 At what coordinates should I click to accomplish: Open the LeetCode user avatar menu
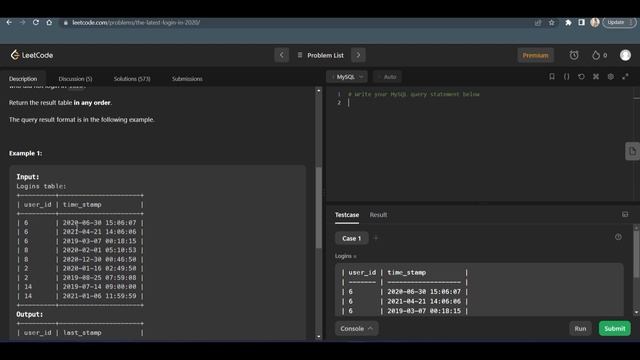[x=625, y=55]
